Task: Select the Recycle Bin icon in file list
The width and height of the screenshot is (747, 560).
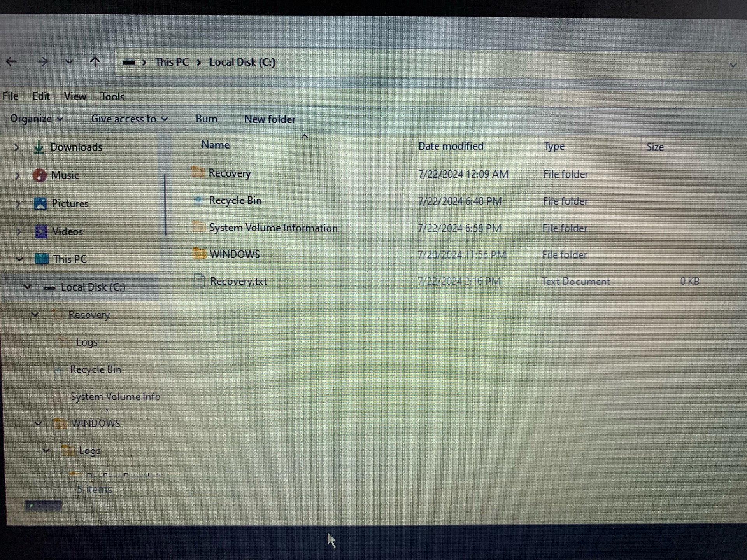Action: (198, 200)
